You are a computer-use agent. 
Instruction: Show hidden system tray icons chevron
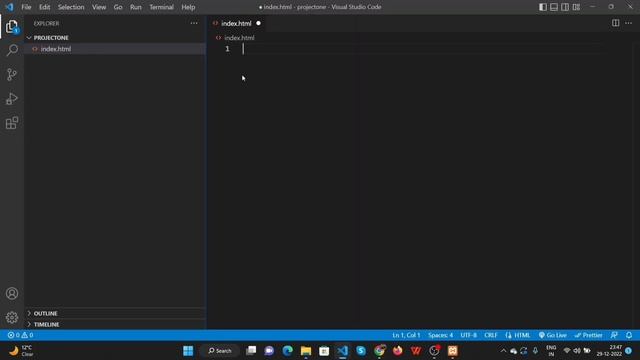[x=503, y=351]
